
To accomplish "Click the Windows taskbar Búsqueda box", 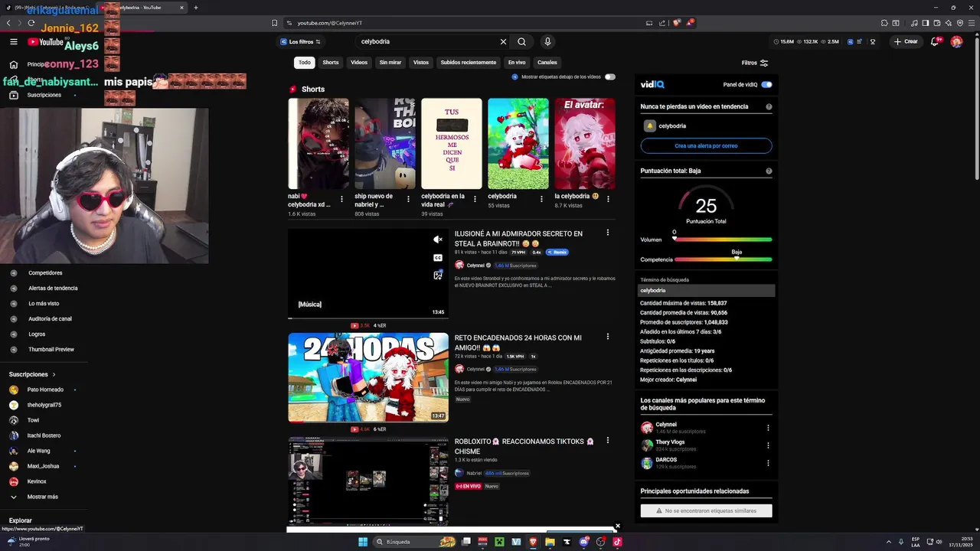I will [x=416, y=542].
